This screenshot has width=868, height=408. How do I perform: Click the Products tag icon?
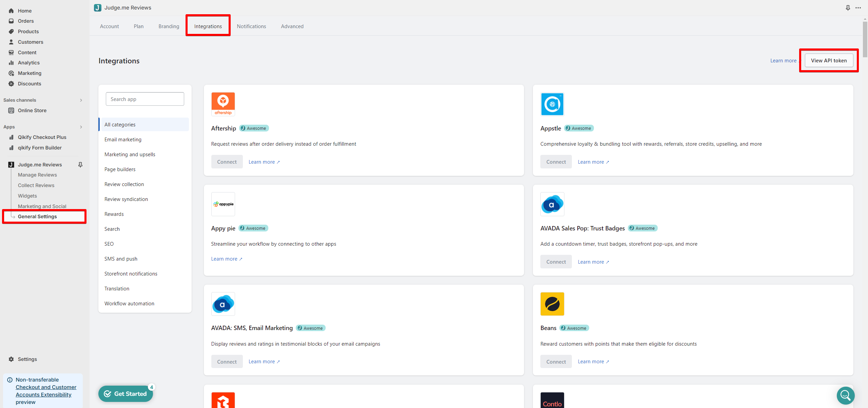(11, 32)
